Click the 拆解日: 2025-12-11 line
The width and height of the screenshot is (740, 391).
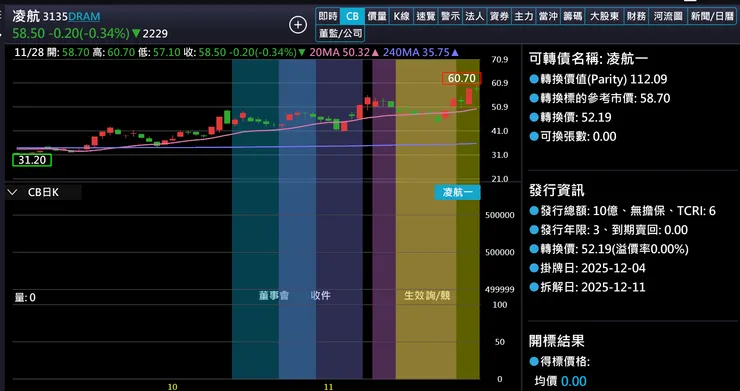pos(587,287)
